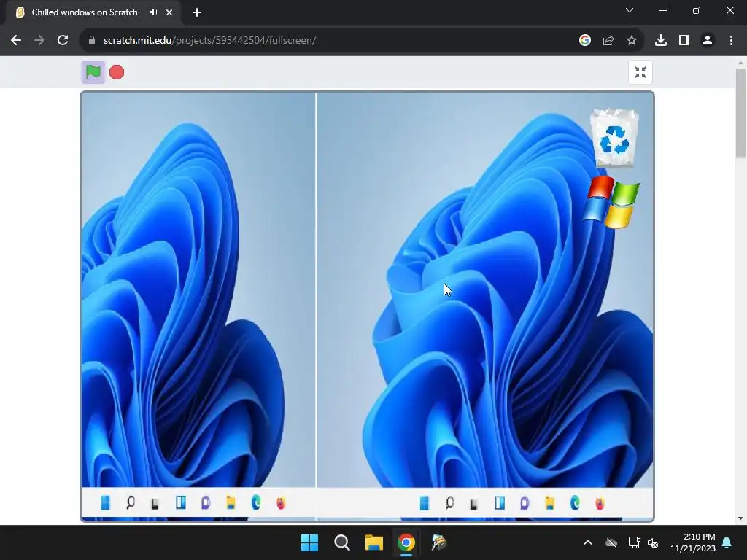Click widgets icon in pane with Recycle Bin
The image size is (747, 560).
coord(500,503)
